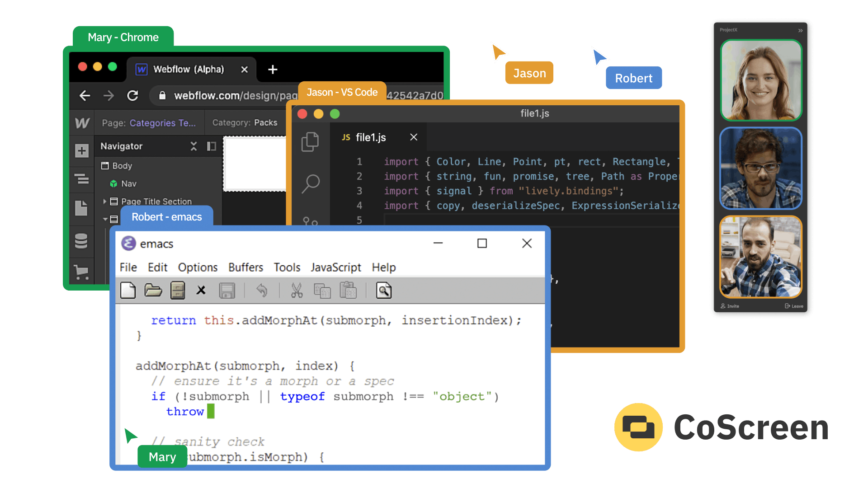868x488 pixels.
Task: Collapse all with Navigator collapse icon
Action: click(x=193, y=146)
